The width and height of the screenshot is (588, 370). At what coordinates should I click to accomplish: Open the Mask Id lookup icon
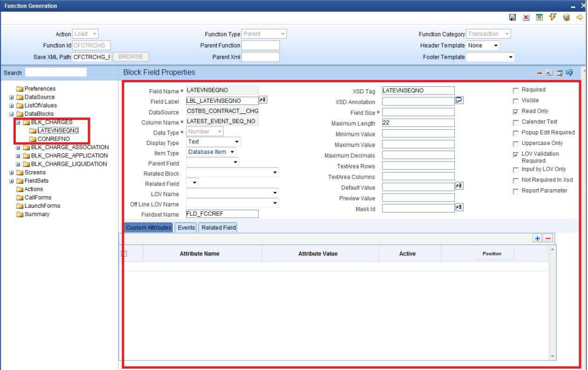[459, 207]
